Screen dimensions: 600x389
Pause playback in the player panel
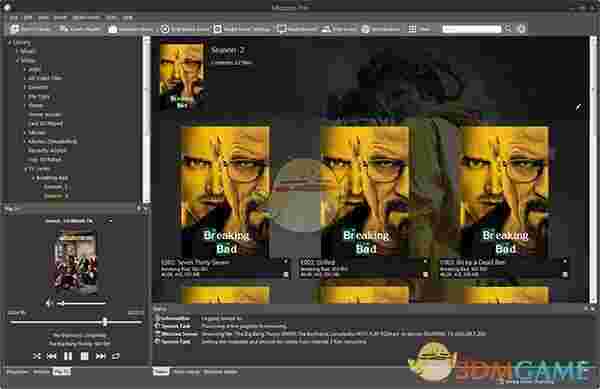(x=68, y=356)
